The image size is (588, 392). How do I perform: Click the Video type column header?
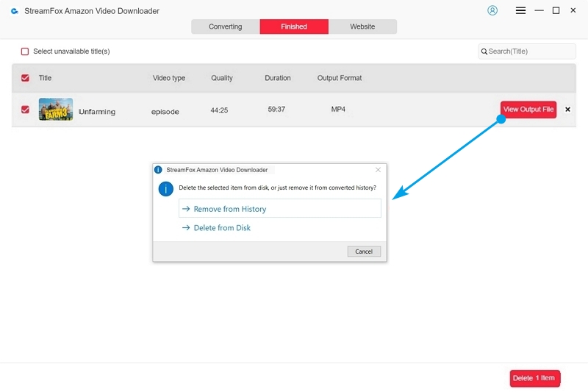[x=169, y=78]
